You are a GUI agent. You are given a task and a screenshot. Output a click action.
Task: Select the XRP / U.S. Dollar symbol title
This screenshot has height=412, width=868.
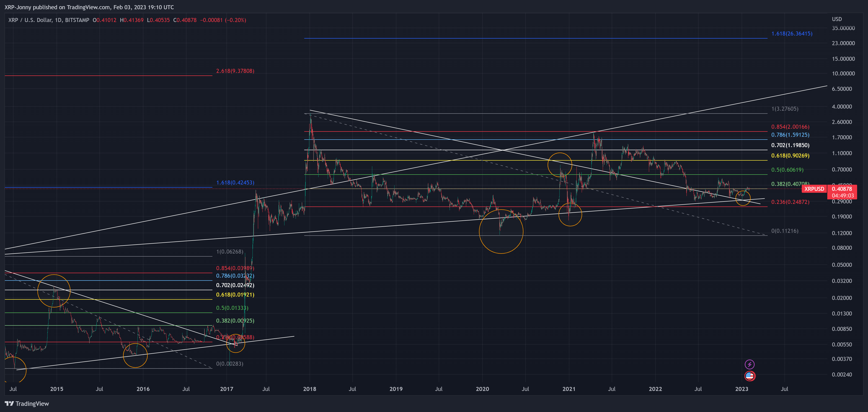tap(49, 20)
